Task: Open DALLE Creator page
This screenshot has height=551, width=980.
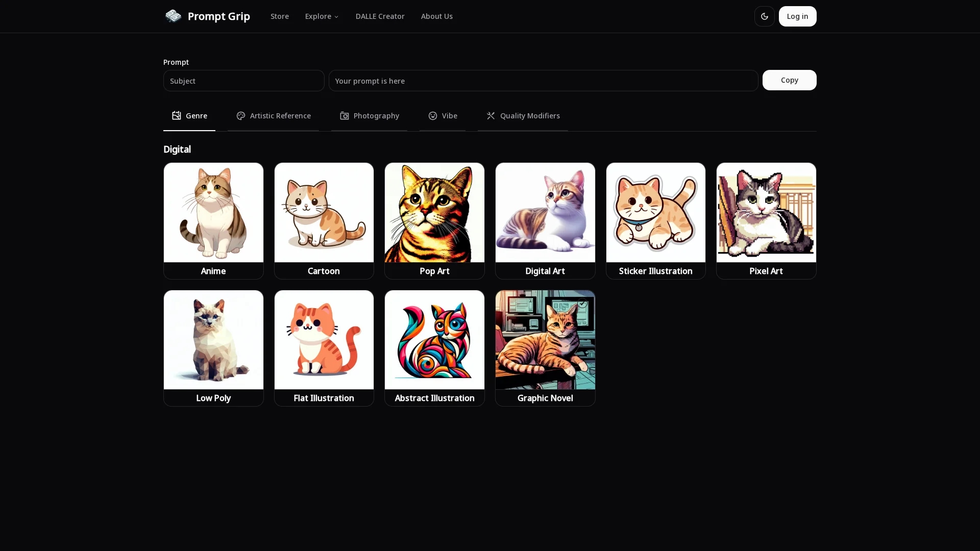Action: pyautogui.click(x=380, y=16)
